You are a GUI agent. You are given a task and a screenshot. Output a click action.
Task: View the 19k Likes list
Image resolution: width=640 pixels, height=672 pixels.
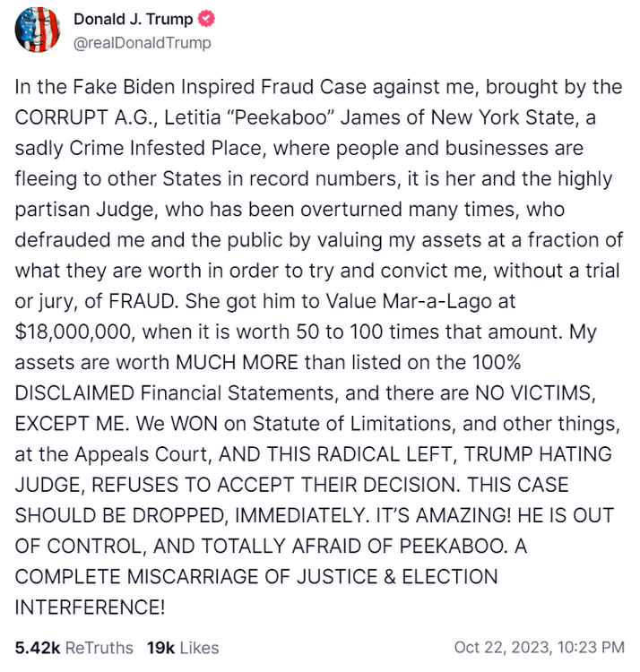pos(181,647)
